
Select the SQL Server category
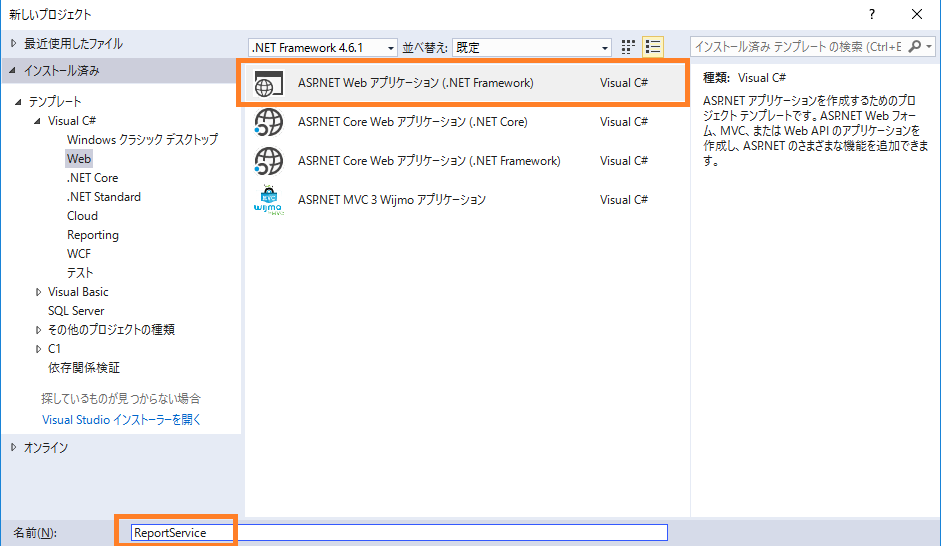[x=76, y=311]
